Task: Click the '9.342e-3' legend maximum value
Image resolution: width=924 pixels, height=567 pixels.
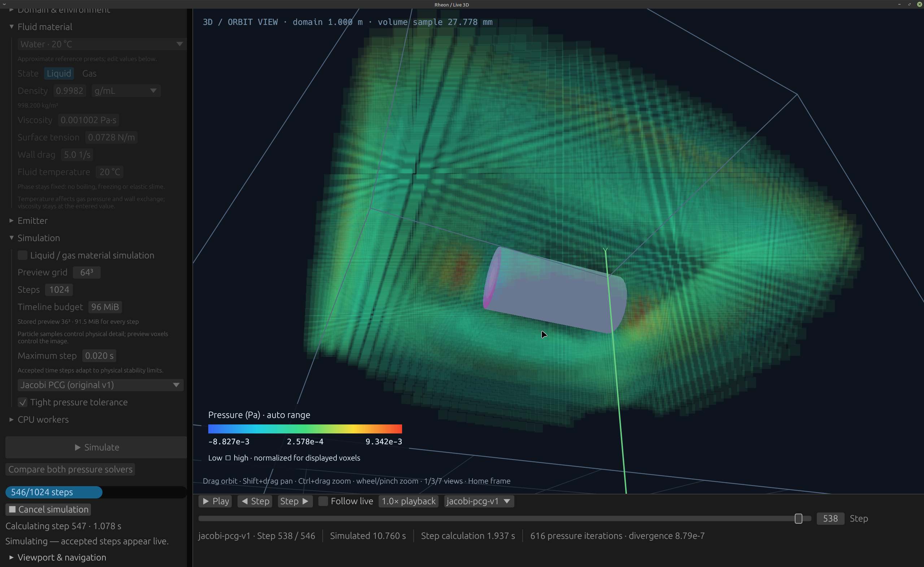Action: tap(384, 441)
